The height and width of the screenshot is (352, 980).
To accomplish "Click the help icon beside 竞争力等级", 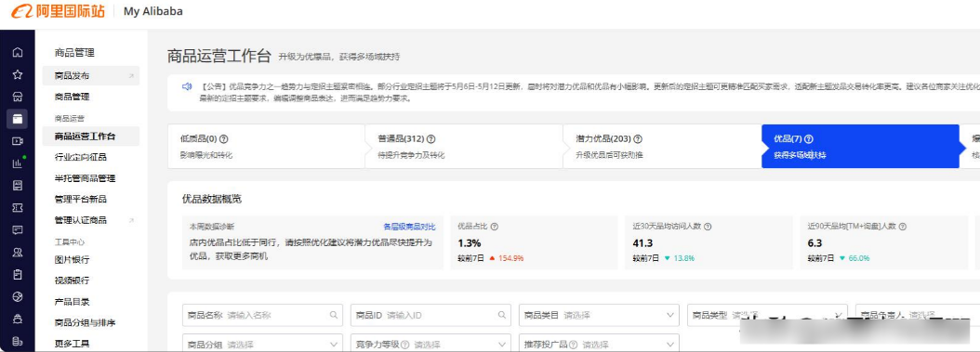I will 404,345.
